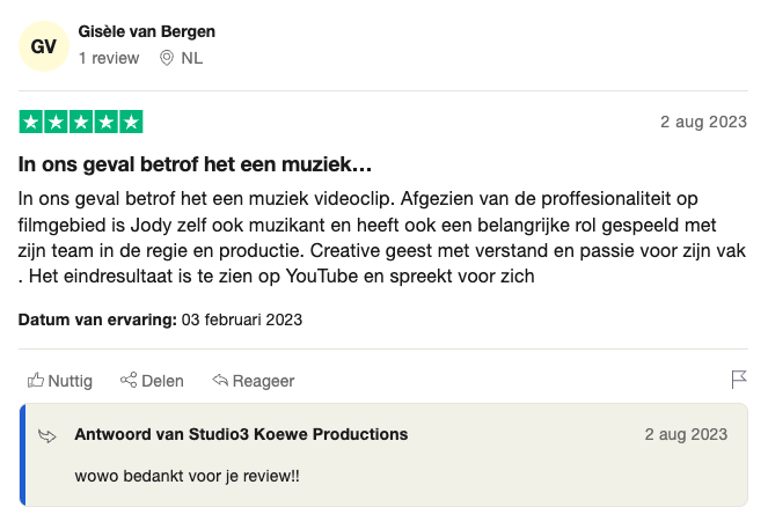Image resolution: width=768 pixels, height=529 pixels.
Task: Click the location pin icon next to NL
Action: (x=167, y=58)
